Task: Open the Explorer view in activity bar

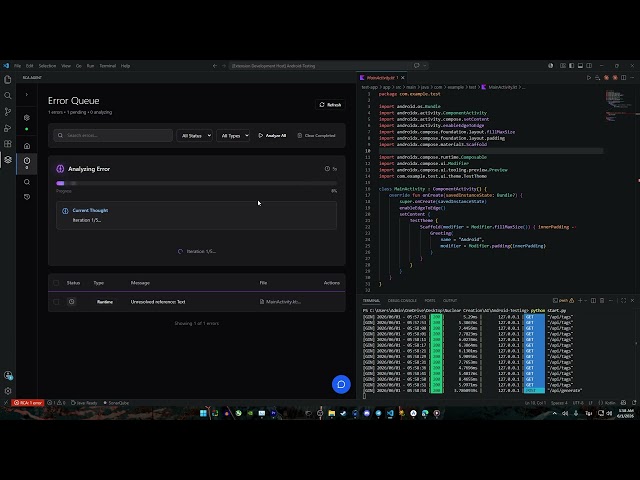Action: 8,80
